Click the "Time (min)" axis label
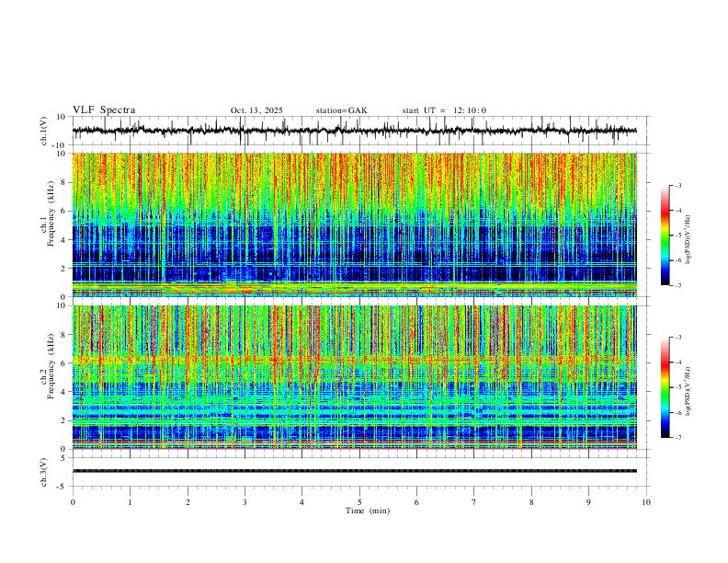Screen dimensions: 728x563 coord(368,511)
